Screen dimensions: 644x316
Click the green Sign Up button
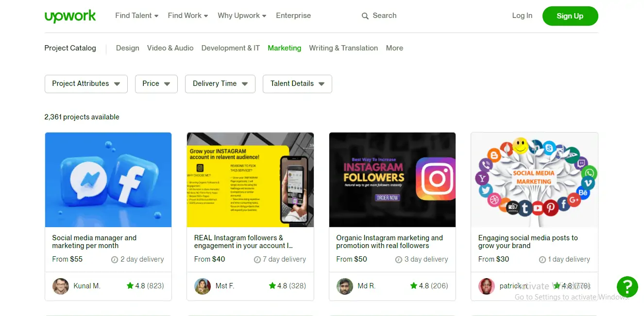(570, 16)
